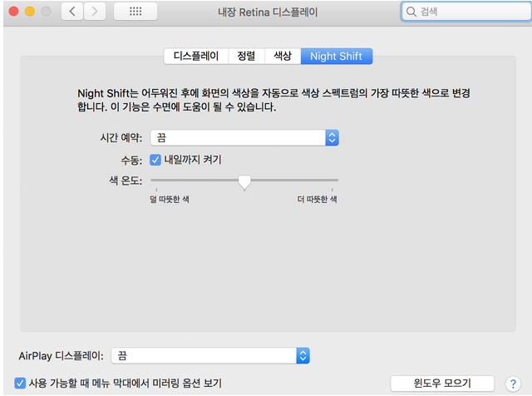Minimize the window with the yellow button
Image resolution: width=532 pixels, height=396 pixels.
(x=30, y=12)
